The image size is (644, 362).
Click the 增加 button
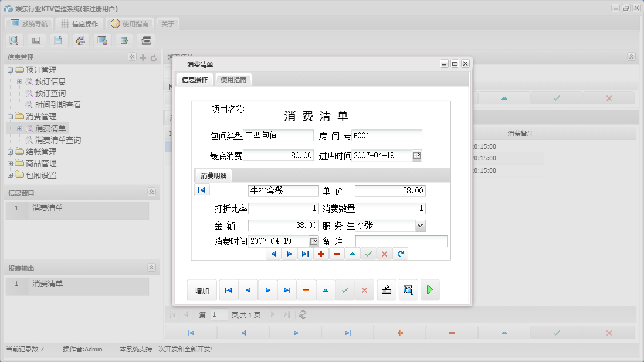(x=202, y=289)
